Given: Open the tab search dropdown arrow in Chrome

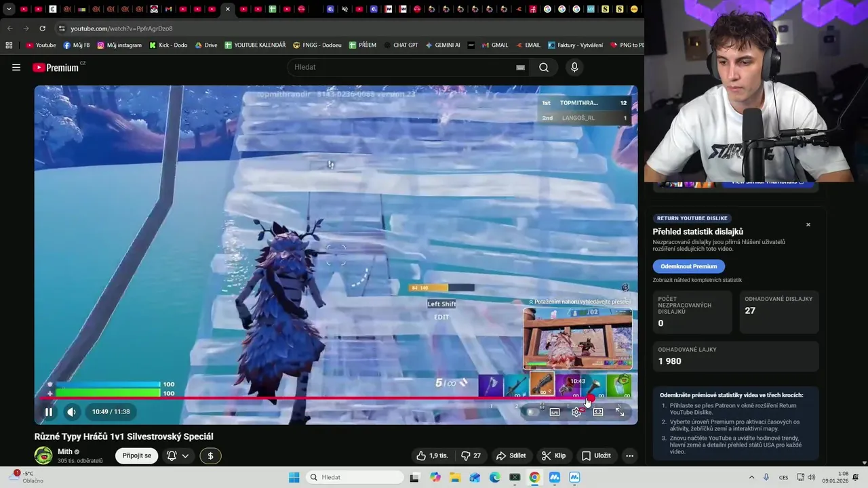Looking at the screenshot, I should tap(9, 9).
